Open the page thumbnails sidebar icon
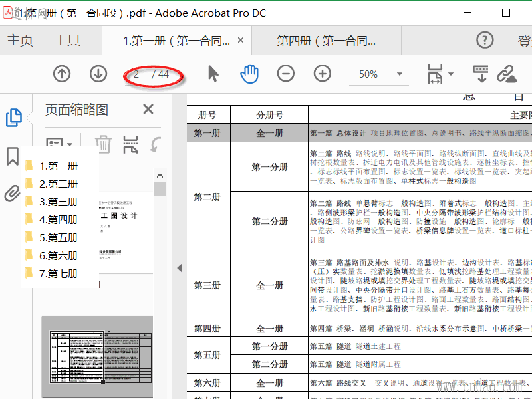The height and width of the screenshot is (399, 532). pyautogui.click(x=14, y=118)
